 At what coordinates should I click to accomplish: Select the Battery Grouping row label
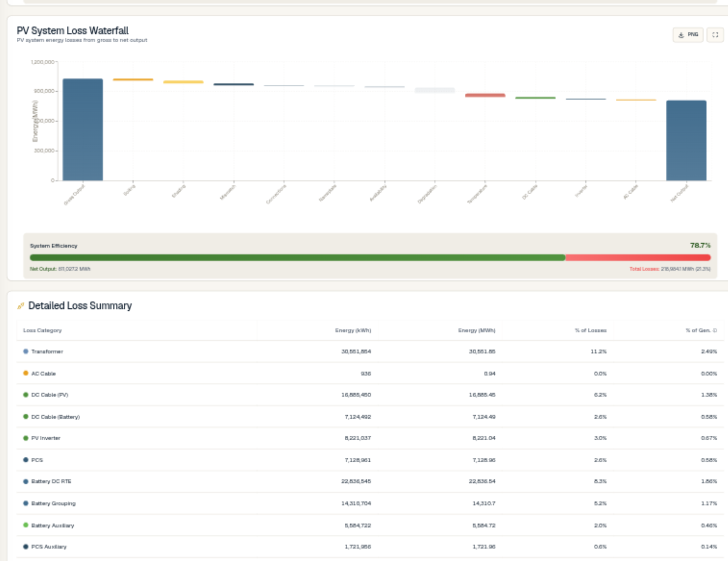tap(54, 504)
